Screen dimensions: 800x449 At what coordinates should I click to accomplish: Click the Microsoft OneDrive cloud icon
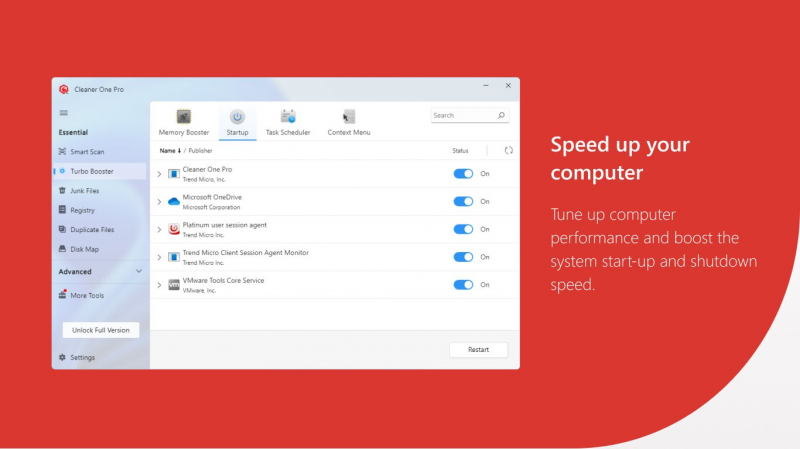[174, 202]
